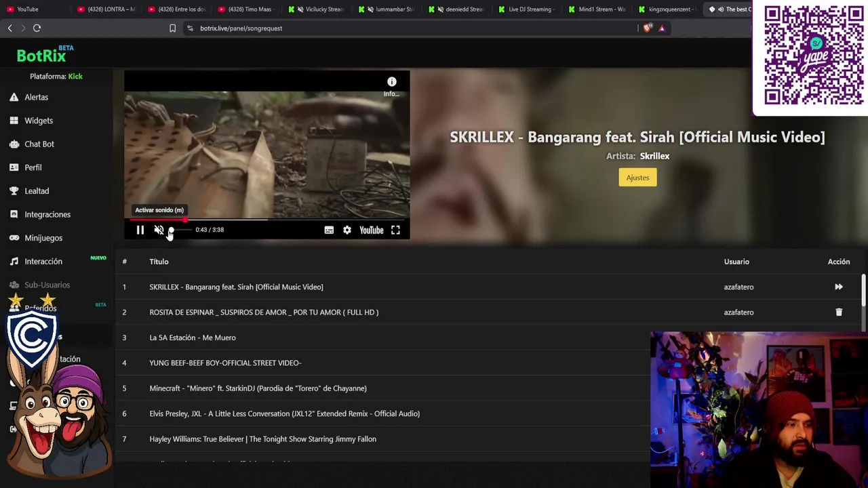
Task: Click the yellow Ajustes button
Action: coord(637,178)
